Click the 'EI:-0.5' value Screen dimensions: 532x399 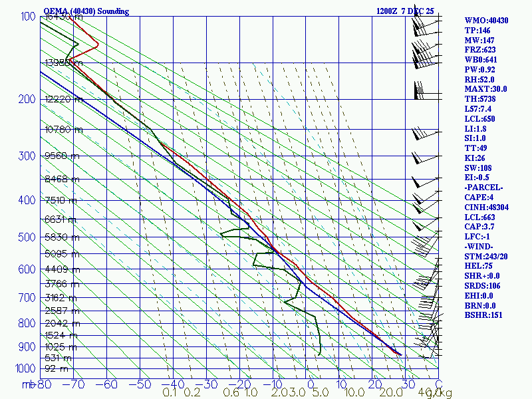pyautogui.click(x=477, y=178)
